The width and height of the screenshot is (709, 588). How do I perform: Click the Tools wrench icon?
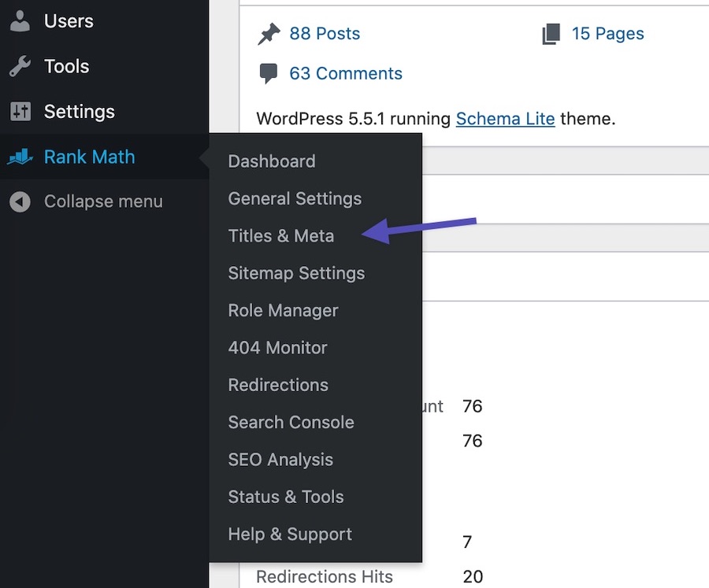point(20,67)
